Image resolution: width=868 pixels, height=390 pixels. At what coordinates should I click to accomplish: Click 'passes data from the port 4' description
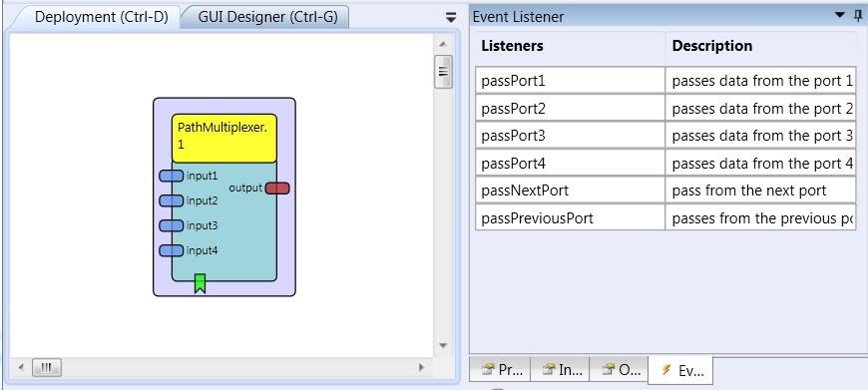coord(760,164)
